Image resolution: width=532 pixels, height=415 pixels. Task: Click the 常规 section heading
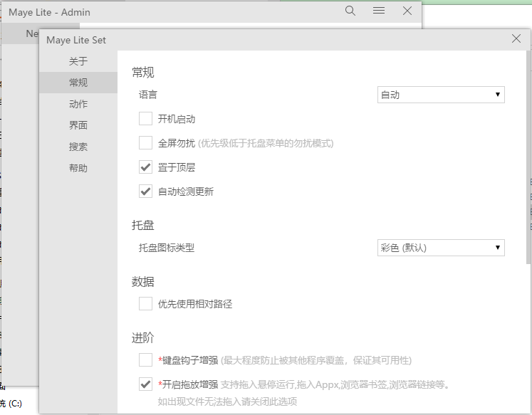click(143, 72)
